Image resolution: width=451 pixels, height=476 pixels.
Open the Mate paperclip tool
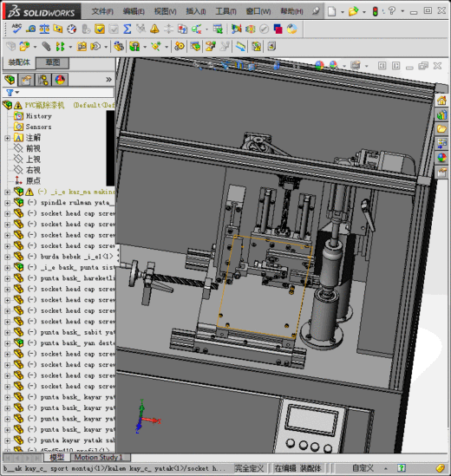click(x=46, y=47)
